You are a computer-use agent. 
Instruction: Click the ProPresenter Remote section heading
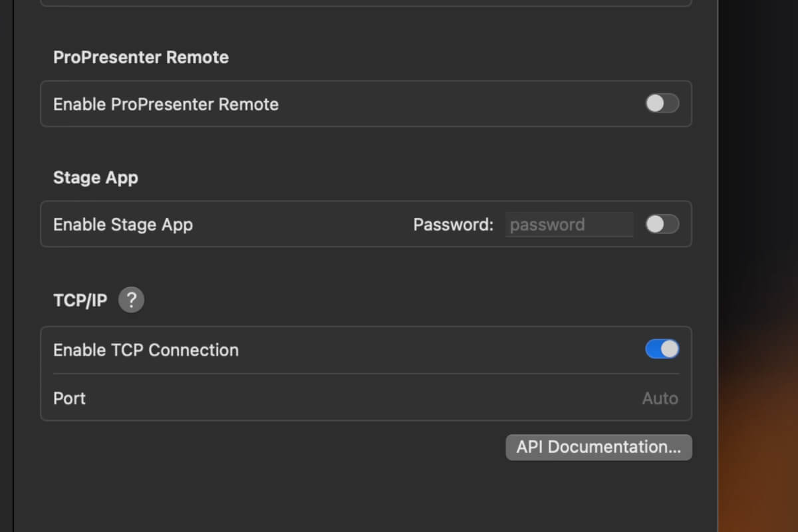[x=141, y=57]
